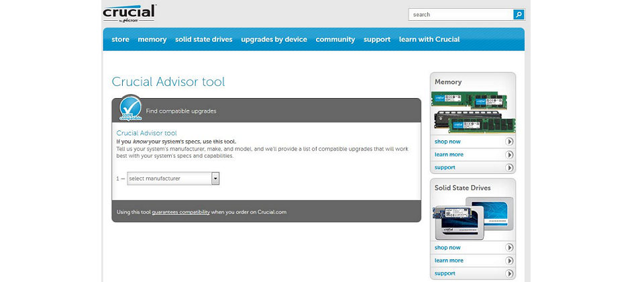Click the search magnifier button
Viewport: 644px width, 282px height.
519,14
